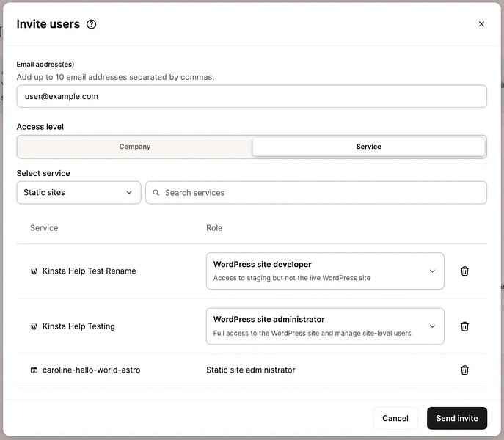Focus the email address input field
Image resolution: width=504 pixels, height=440 pixels.
pos(252,96)
